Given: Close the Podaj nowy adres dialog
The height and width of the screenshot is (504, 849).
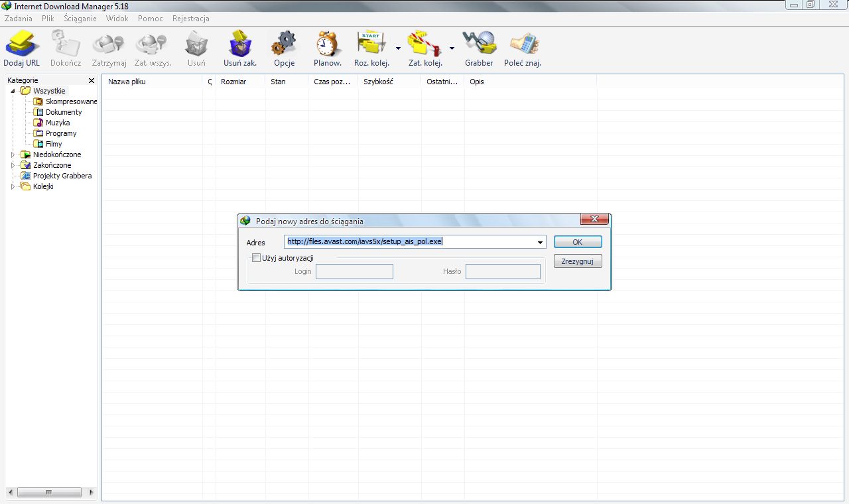Looking at the screenshot, I should click(594, 220).
